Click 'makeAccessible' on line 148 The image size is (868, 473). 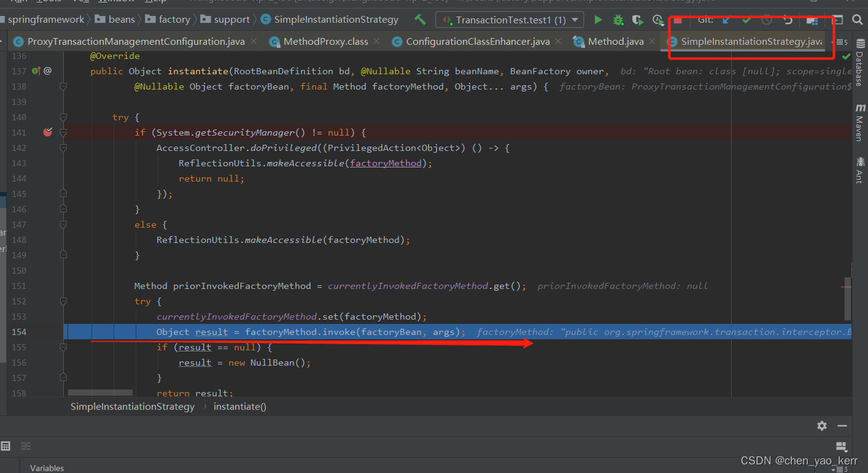point(284,240)
